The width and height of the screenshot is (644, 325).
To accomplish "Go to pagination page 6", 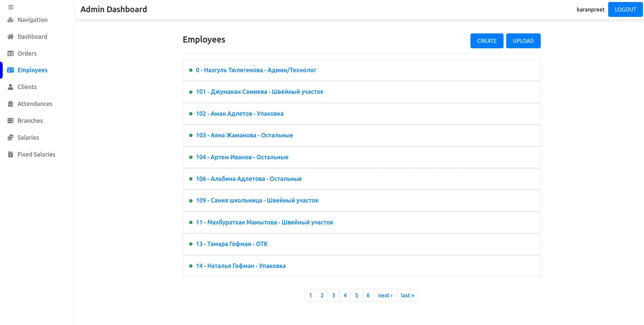I will (368, 295).
